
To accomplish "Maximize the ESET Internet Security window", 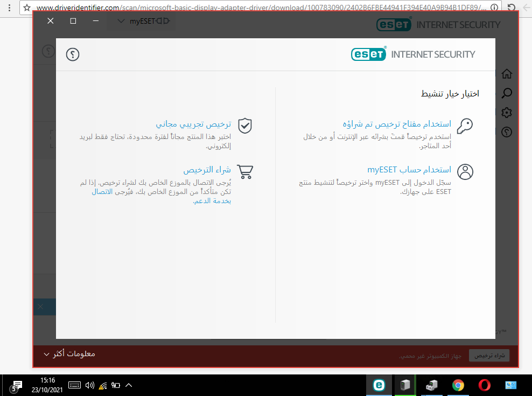I will 73,21.
